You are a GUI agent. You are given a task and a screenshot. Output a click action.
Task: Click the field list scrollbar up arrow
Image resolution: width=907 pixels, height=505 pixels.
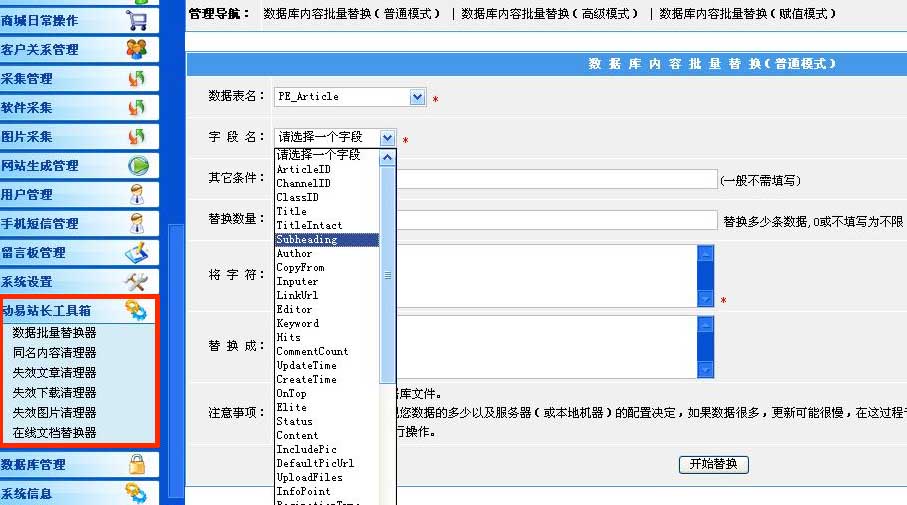(x=388, y=157)
